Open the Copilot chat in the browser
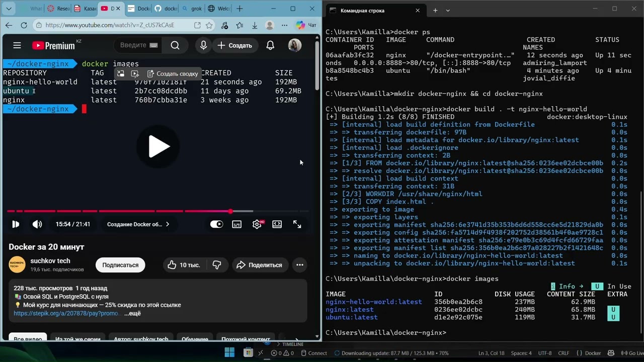Image resolution: width=644 pixels, height=362 pixels. point(306,25)
